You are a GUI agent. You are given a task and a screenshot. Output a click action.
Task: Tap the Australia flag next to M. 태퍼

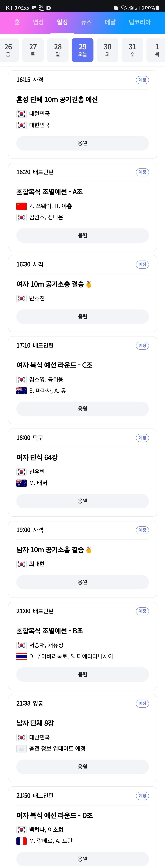click(22, 483)
